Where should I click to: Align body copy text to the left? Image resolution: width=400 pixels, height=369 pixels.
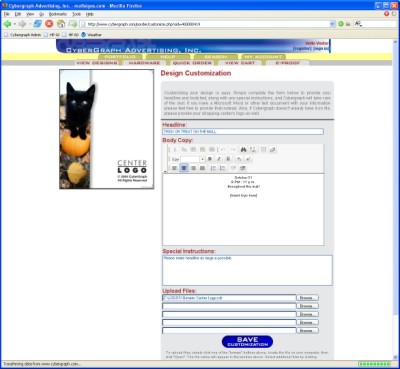click(x=174, y=168)
